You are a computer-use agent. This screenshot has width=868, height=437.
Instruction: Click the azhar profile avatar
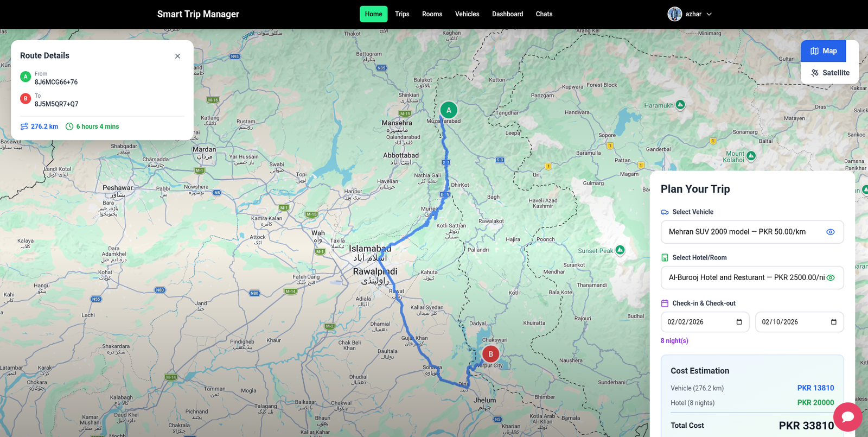pyautogui.click(x=674, y=14)
